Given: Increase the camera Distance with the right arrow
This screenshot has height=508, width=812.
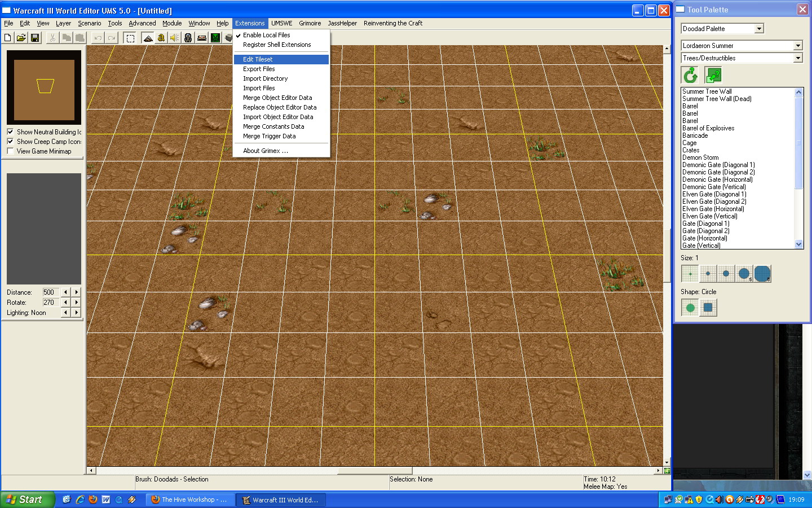Looking at the screenshot, I should coord(77,292).
